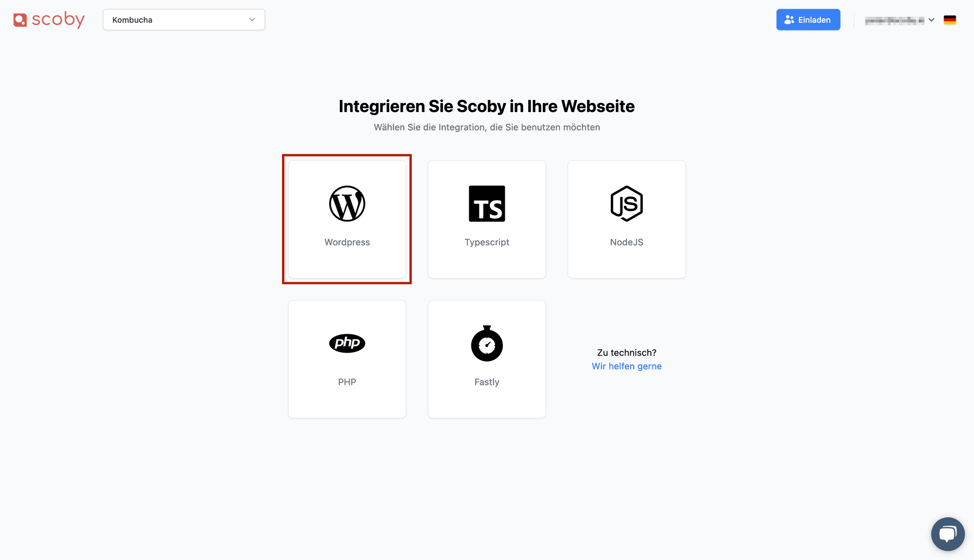The height and width of the screenshot is (560, 974).
Task: Open the Fastly integration
Action: point(486,359)
